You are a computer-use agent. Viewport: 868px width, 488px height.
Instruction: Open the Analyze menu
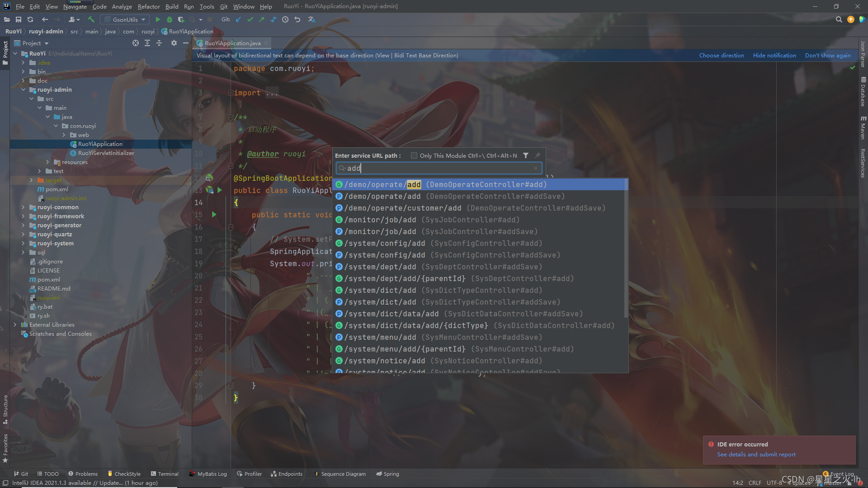(122, 6)
